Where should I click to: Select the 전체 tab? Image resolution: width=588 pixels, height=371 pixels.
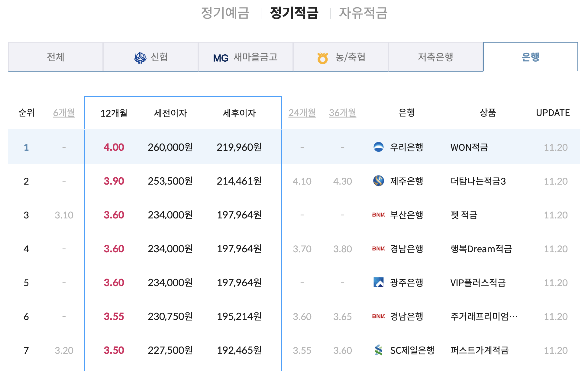point(56,57)
